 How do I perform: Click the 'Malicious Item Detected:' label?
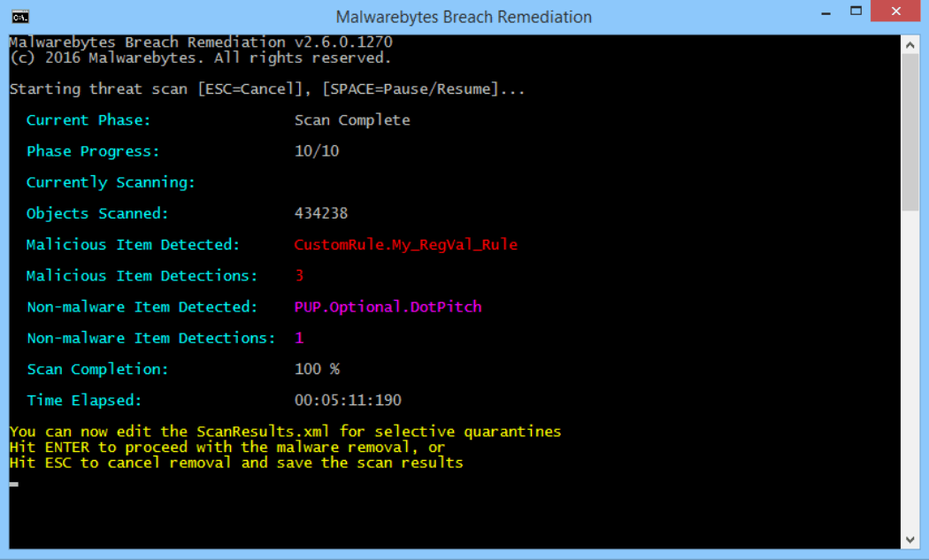pyautogui.click(x=133, y=245)
